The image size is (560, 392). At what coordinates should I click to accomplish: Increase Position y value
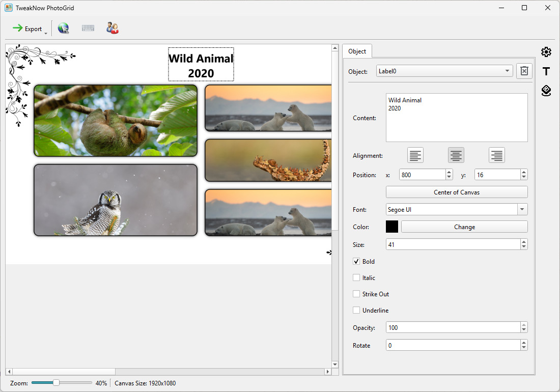(x=524, y=172)
